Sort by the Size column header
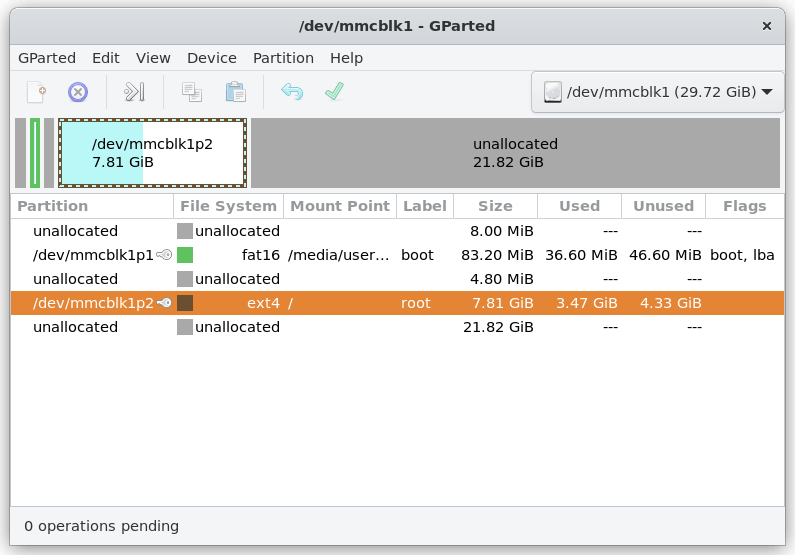Screen dimensions: 795x555 (x=495, y=206)
